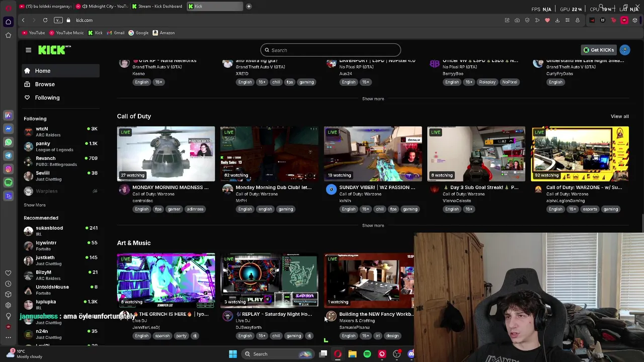Open panky channel in Following list
The width and height of the screenshot is (644, 362).
pos(60,146)
